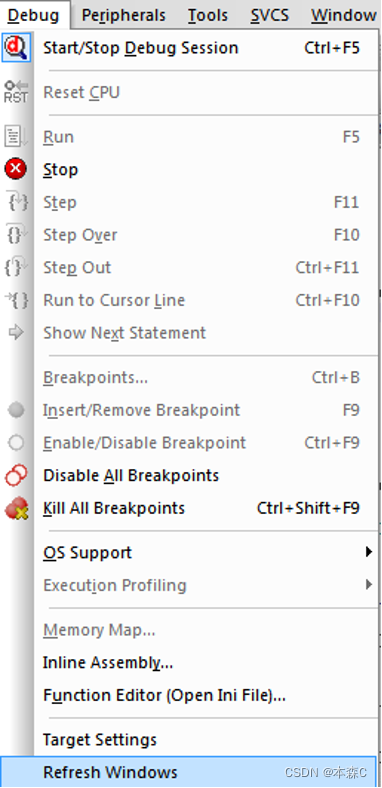This screenshot has height=788, width=382.
Task: Click the RST Reset CPU icon
Action: (x=16, y=92)
